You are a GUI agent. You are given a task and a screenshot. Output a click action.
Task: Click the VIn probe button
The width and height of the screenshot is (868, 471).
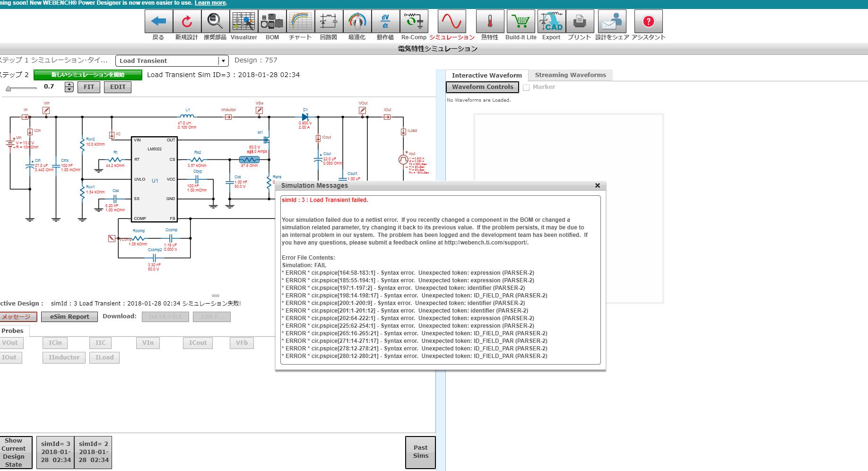(x=148, y=343)
